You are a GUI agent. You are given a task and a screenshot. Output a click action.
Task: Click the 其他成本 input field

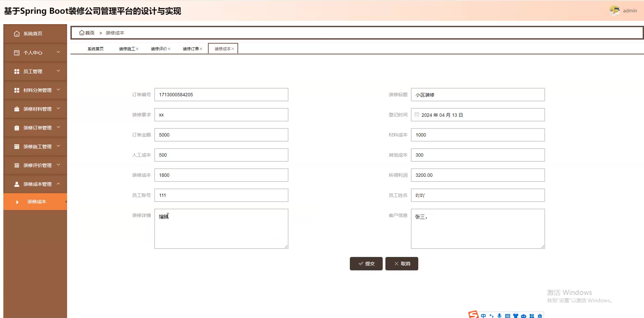click(x=478, y=155)
